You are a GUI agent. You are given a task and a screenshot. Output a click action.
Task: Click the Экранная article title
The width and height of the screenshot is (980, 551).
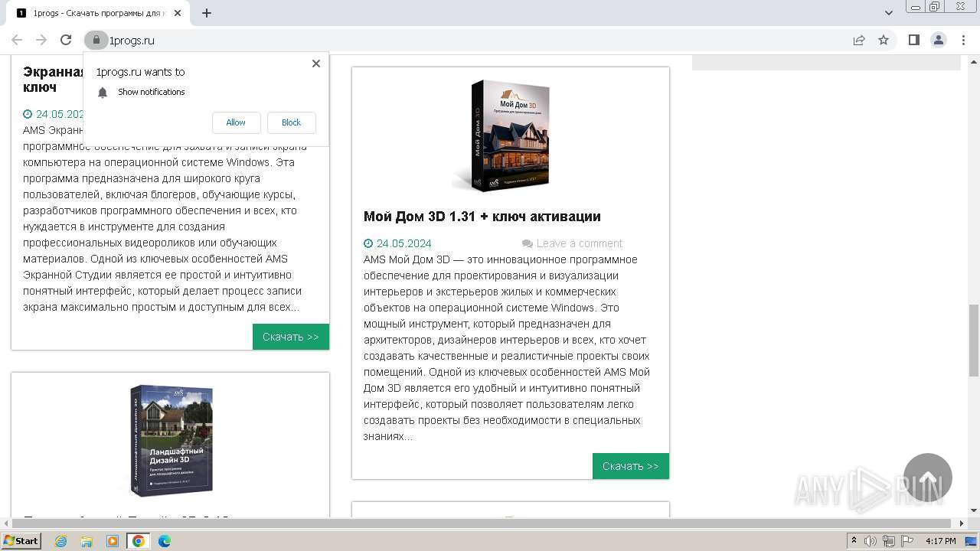coord(53,79)
